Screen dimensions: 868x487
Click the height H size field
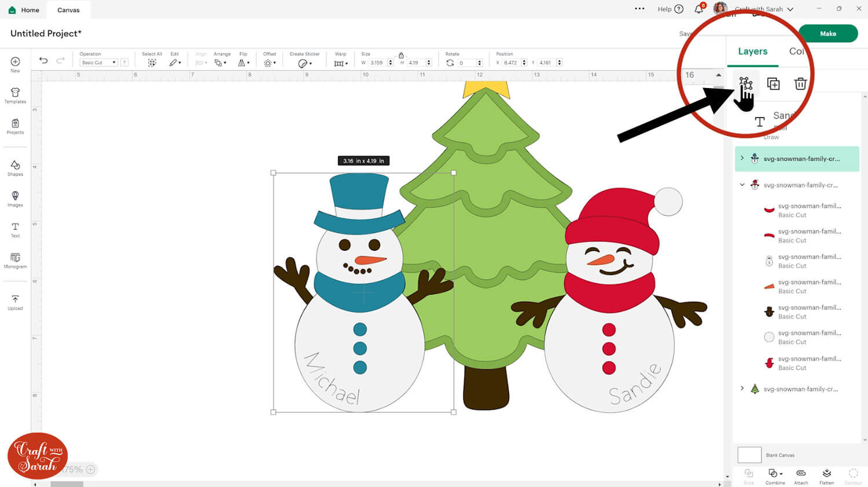415,63
